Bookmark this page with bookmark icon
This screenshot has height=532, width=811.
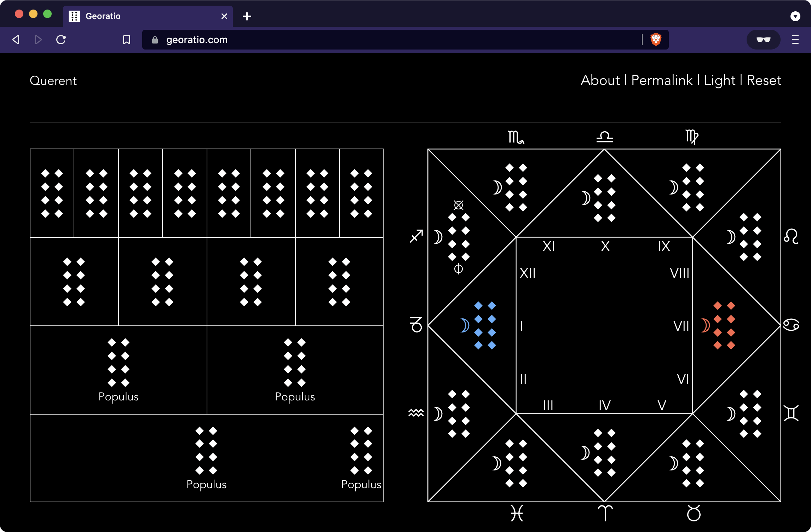point(126,40)
